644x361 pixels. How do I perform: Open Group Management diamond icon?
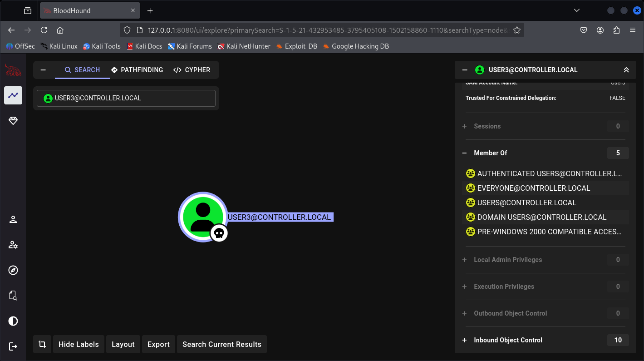point(13,121)
